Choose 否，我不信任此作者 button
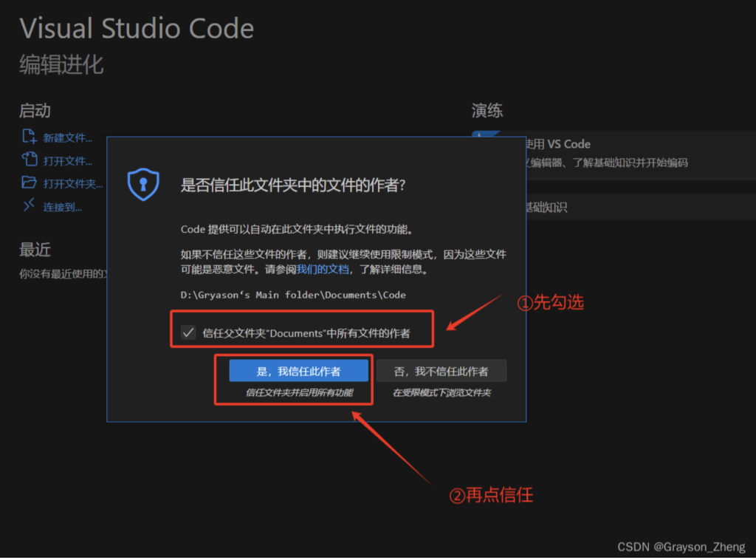Viewport: 756px width, 560px height. click(441, 372)
